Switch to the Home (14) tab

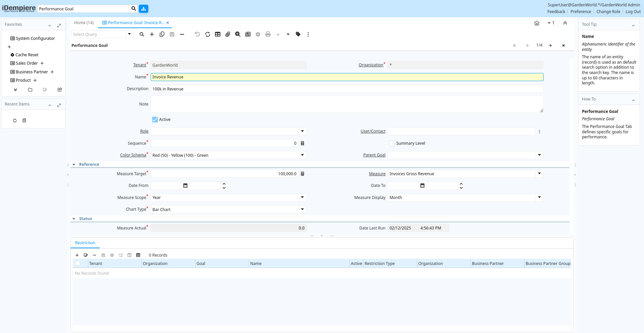pos(84,23)
